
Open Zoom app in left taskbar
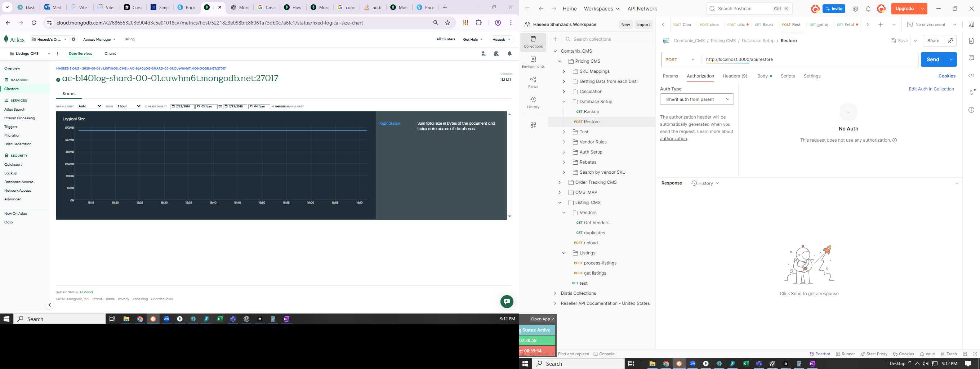pyautogui.click(x=166, y=319)
